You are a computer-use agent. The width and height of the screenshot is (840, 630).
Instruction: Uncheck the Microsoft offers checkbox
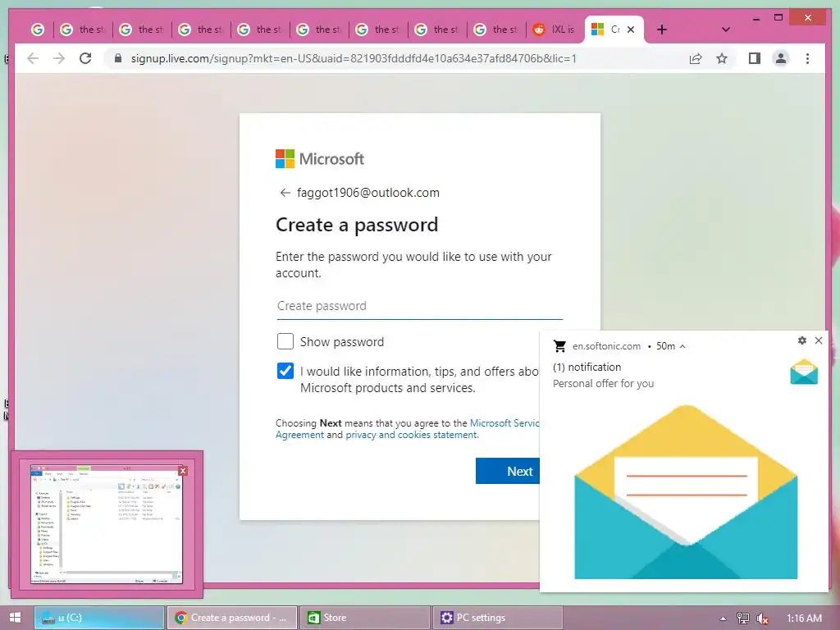coord(285,371)
